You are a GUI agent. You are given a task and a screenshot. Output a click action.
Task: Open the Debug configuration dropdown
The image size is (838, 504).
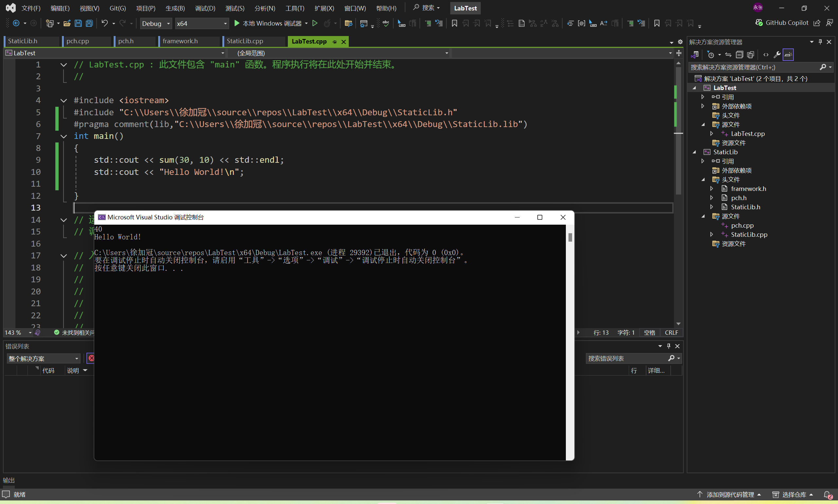[156, 24]
